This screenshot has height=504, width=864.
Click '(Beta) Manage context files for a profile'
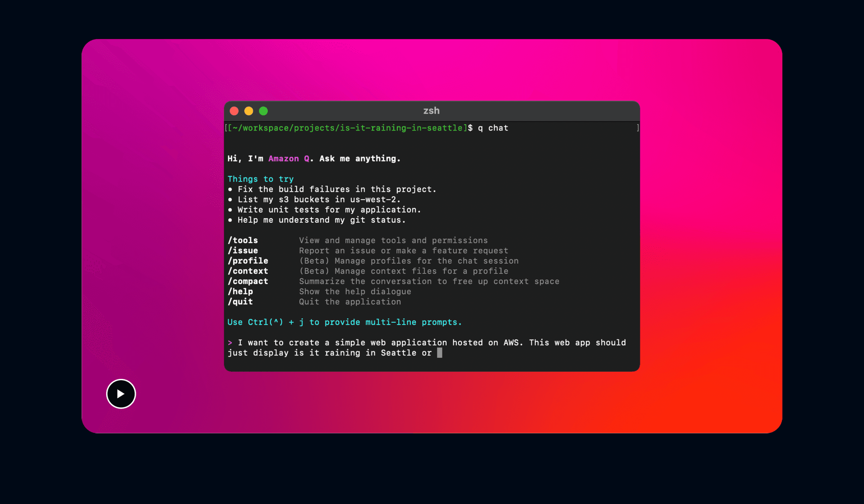(404, 271)
